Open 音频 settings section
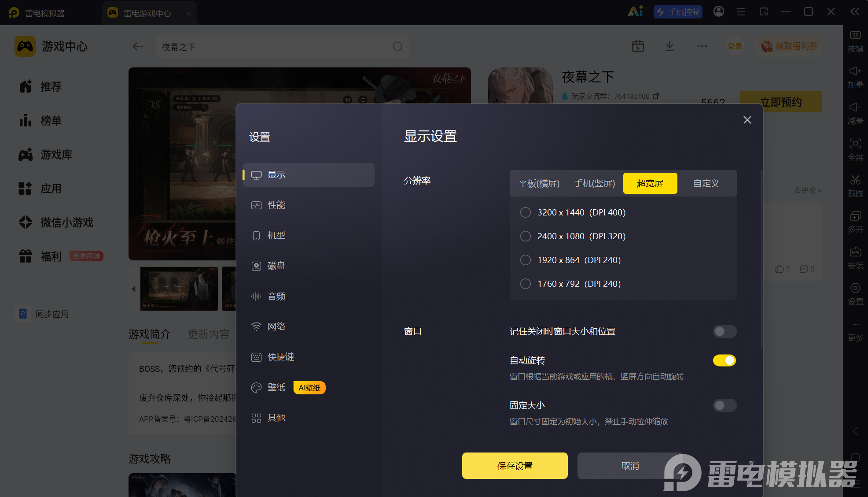The height and width of the screenshot is (497, 868). pos(309,297)
